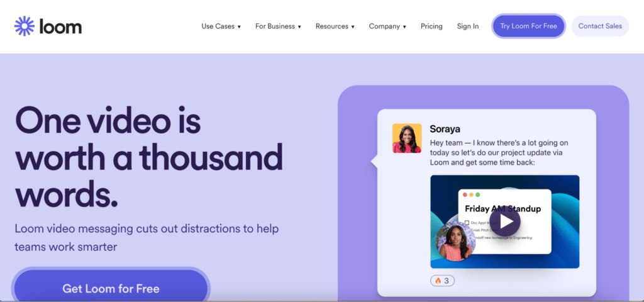Click Try Loom For Free button
Viewport: 644px width, 302px height.
click(528, 26)
